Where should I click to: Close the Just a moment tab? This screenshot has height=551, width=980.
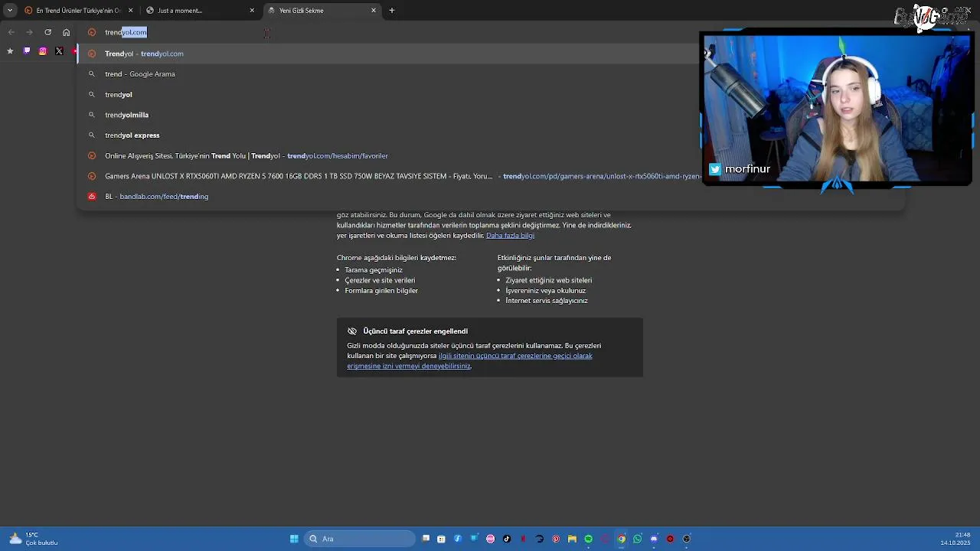252,11
